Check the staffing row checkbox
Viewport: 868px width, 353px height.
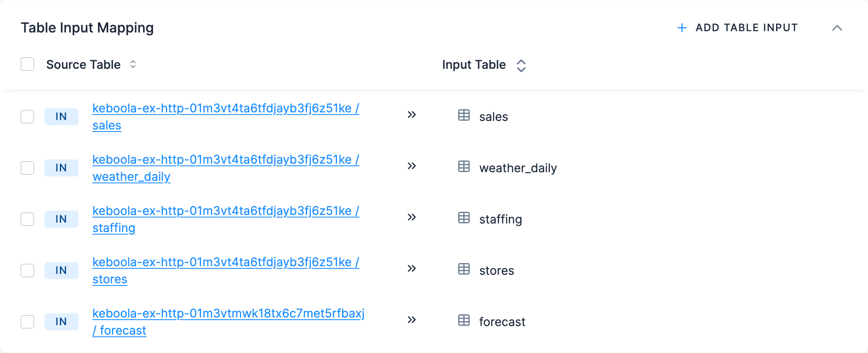click(x=27, y=219)
